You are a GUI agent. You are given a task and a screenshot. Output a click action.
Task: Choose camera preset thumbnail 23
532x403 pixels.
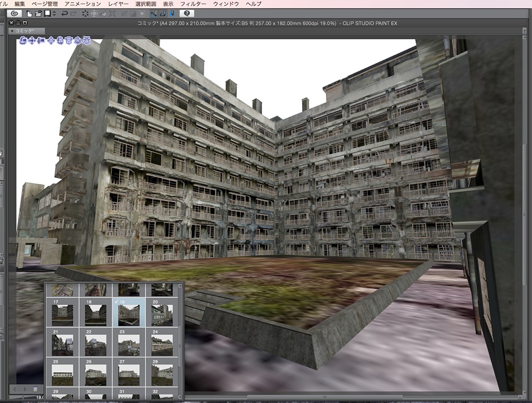click(x=129, y=342)
